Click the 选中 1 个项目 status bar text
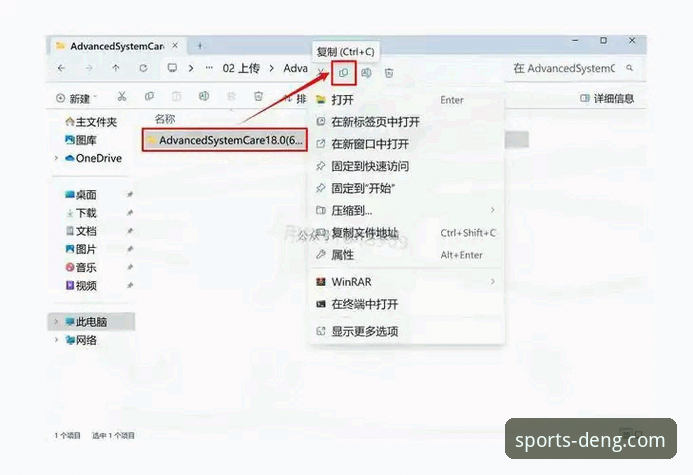Viewport: 693px width, 475px height. tap(113, 435)
